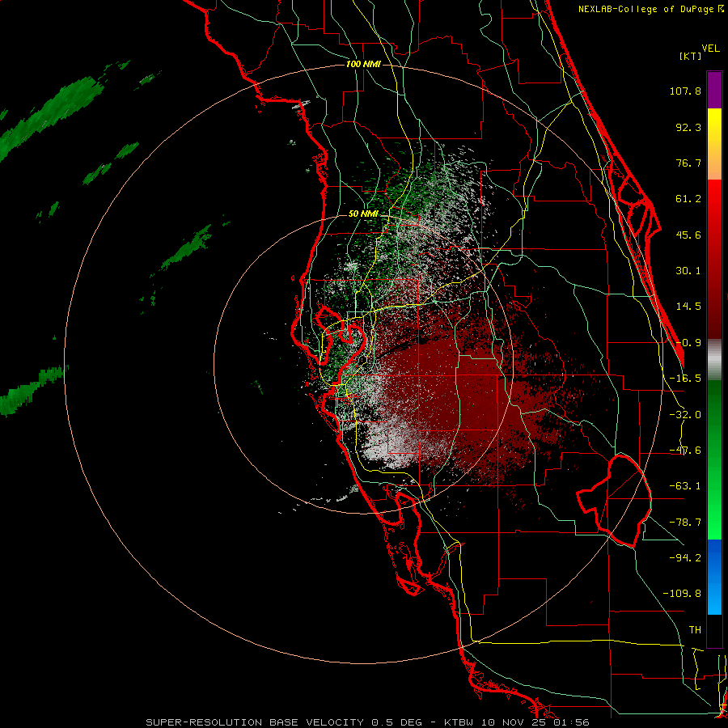
Task: Click the 100 NMI range ring label
Action: (x=363, y=64)
